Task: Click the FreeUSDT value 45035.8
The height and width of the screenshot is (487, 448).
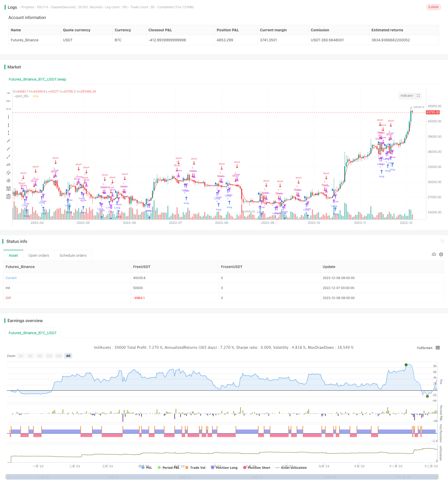Action: (x=139, y=278)
